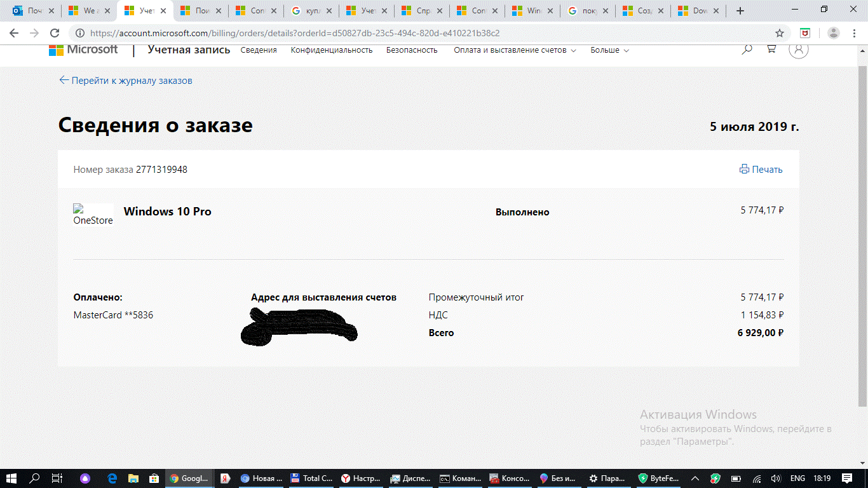Screen dimensions: 868x488
Task: Open battery status tray icon
Action: coord(736,478)
